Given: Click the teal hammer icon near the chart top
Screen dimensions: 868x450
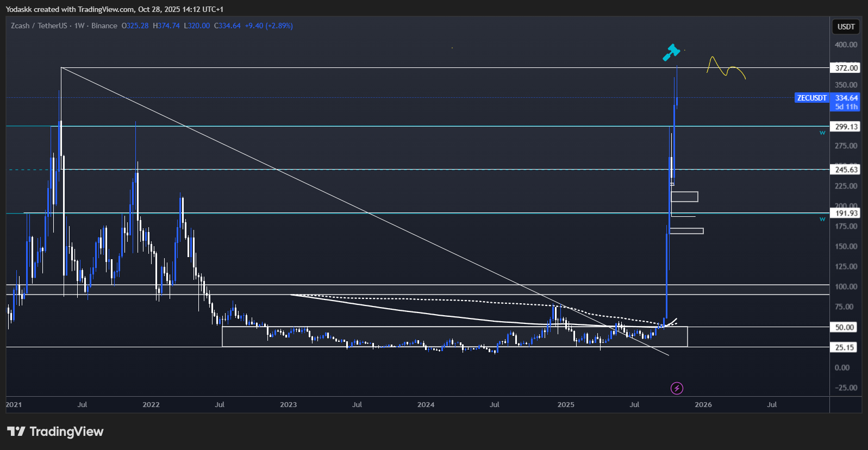Looking at the screenshot, I should tap(671, 52).
